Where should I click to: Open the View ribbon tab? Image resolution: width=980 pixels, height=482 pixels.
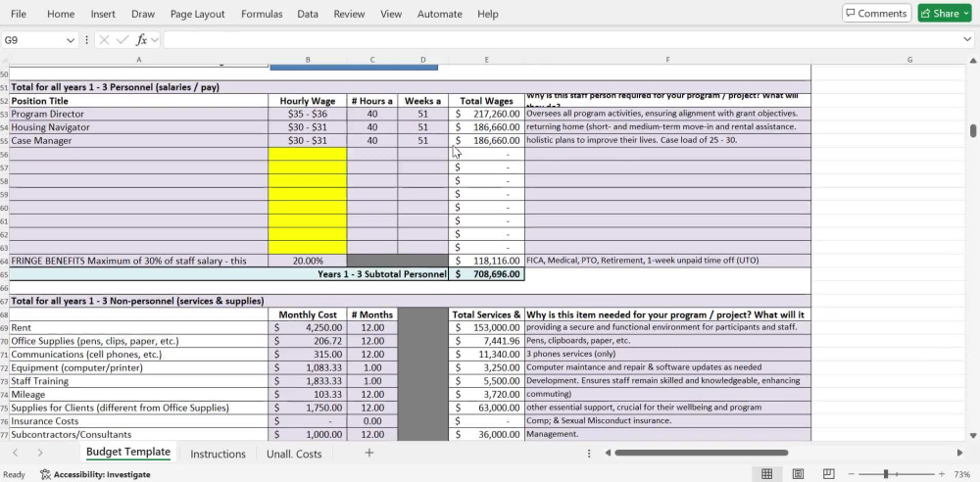point(391,14)
